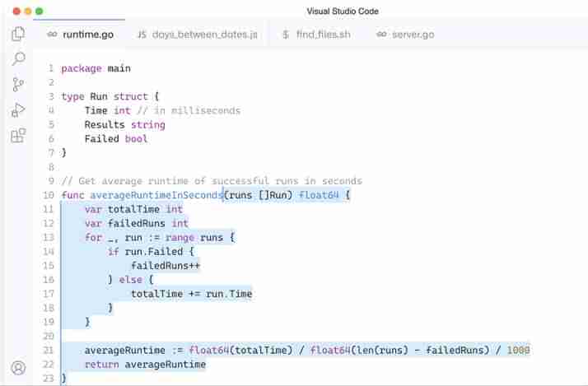Image resolution: width=588 pixels, height=386 pixels.
Task: Click the '// in milliseconds' comment
Action: (189, 110)
